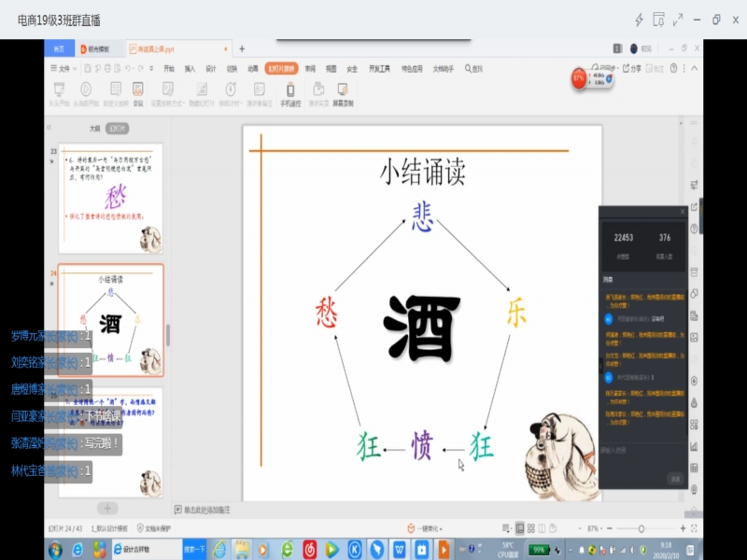The height and width of the screenshot is (560, 747).
Task: Click the Redo arrow icon
Action: (141, 68)
